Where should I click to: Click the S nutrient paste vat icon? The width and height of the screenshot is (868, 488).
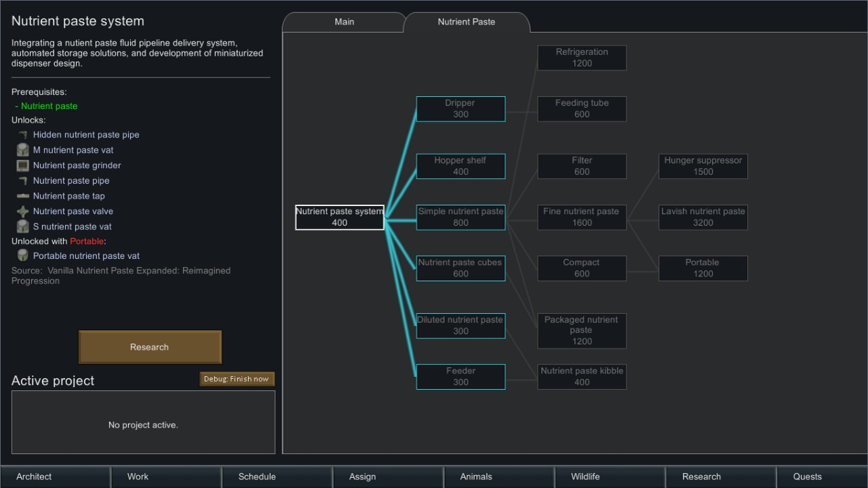click(23, 226)
